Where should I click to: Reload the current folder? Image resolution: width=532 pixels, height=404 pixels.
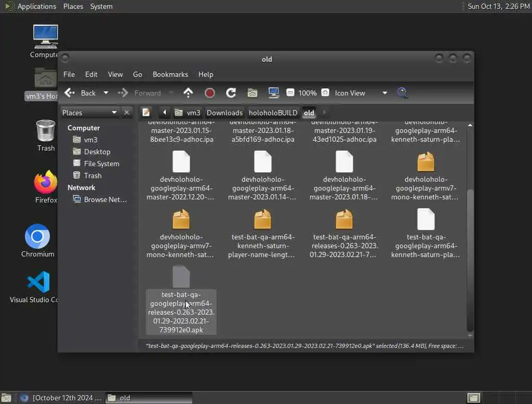click(x=231, y=93)
